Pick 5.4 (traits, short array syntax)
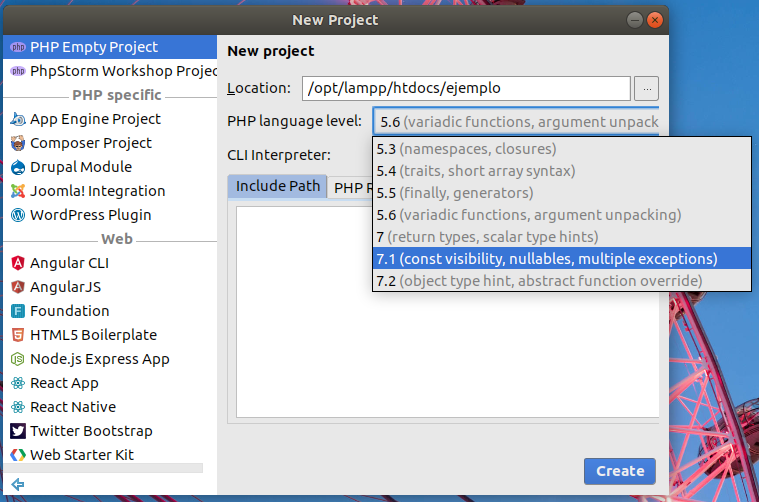The width and height of the screenshot is (759, 502). click(562, 171)
